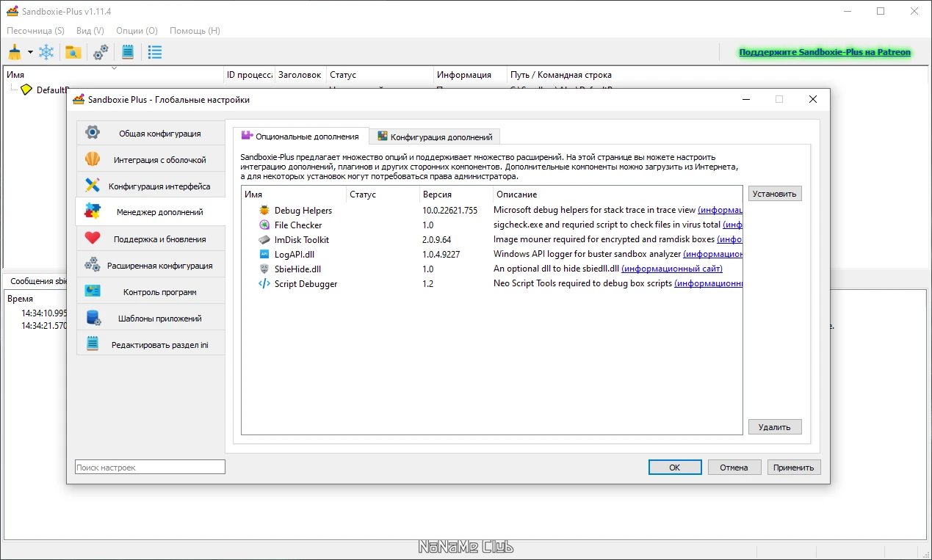Select Расширенная конфигурация section
The height and width of the screenshot is (560, 932).
pyautogui.click(x=151, y=266)
